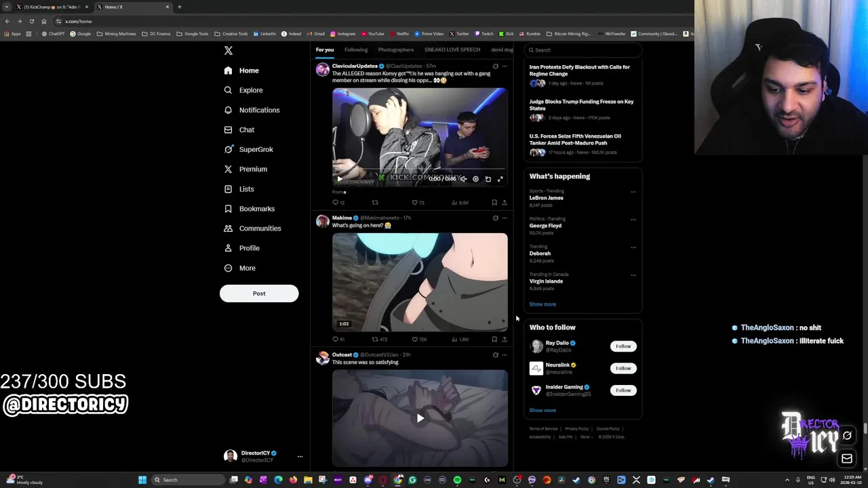Open video settings gear on Konvy video
Viewport: 868px width, 488px height.
[475, 179]
